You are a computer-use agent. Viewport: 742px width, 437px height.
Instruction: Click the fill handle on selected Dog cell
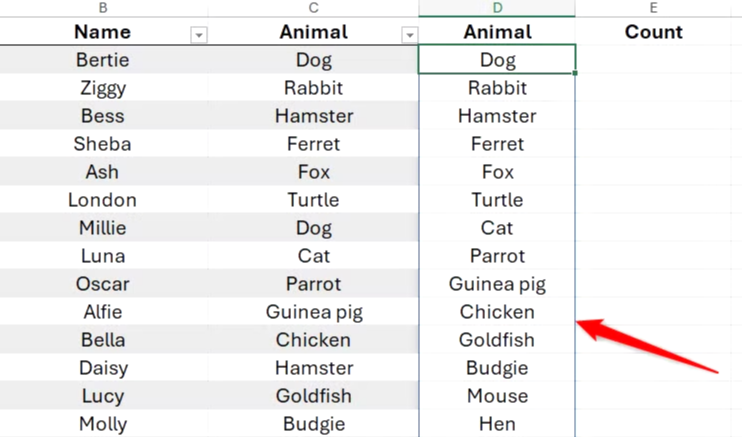pos(575,73)
